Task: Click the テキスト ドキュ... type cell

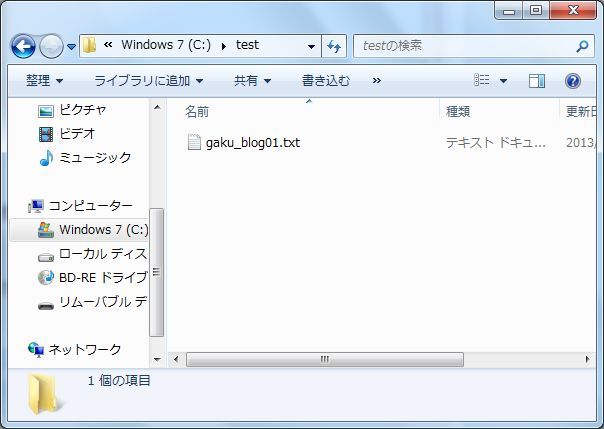Action: pyautogui.click(x=496, y=143)
